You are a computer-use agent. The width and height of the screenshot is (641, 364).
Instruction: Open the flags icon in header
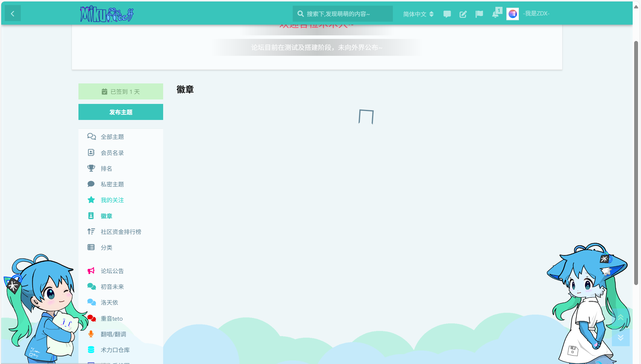click(479, 14)
